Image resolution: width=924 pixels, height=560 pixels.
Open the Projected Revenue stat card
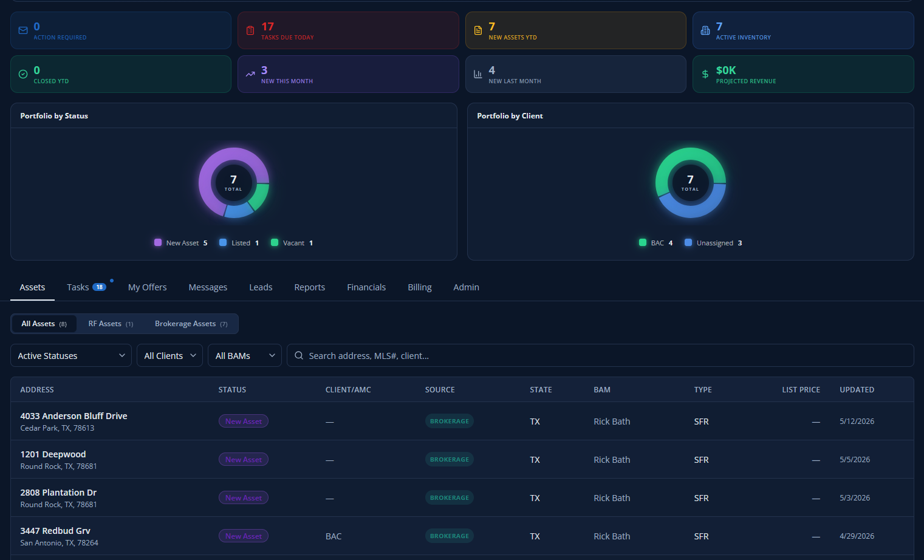pos(803,74)
